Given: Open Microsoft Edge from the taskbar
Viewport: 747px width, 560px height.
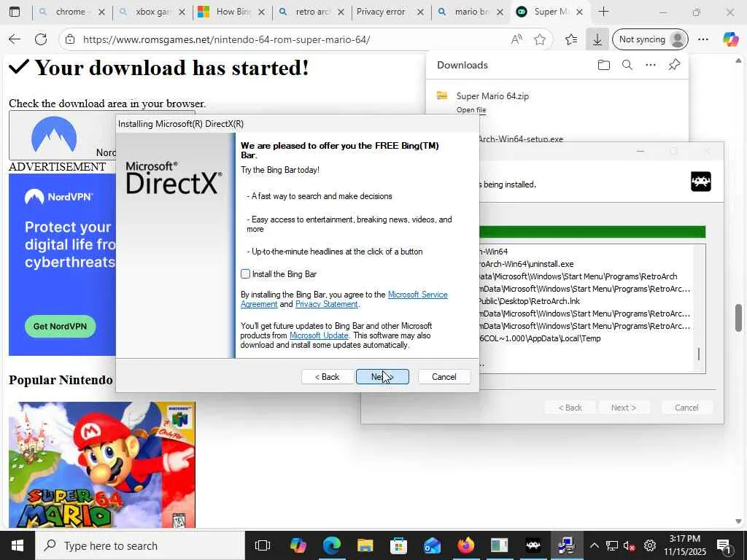Looking at the screenshot, I should 332,545.
